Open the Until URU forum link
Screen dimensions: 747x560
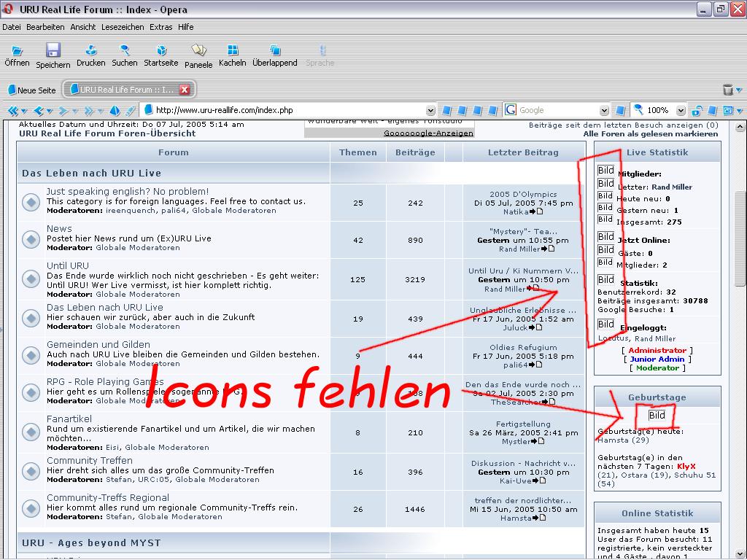(x=68, y=266)
